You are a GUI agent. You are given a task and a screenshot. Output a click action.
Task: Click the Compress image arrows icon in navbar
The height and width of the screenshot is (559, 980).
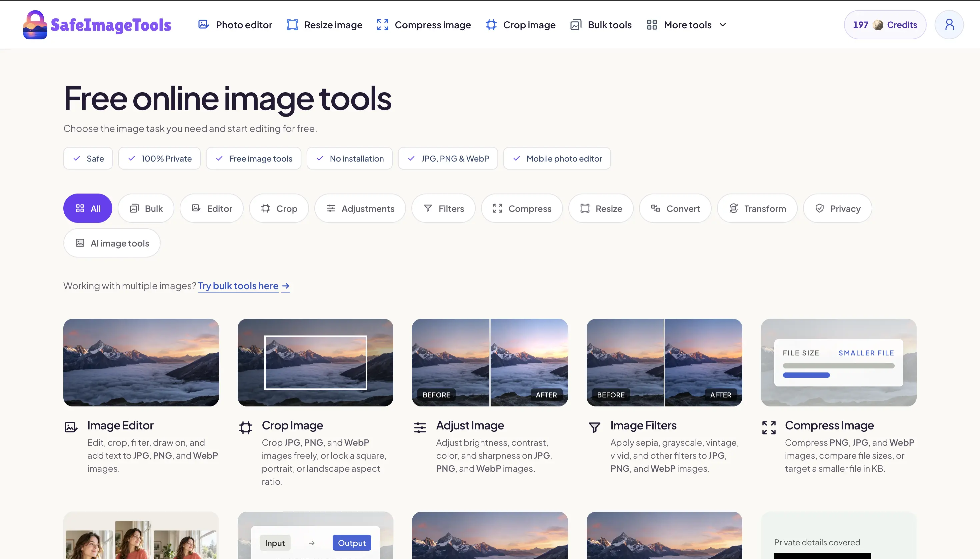[382, 25]
